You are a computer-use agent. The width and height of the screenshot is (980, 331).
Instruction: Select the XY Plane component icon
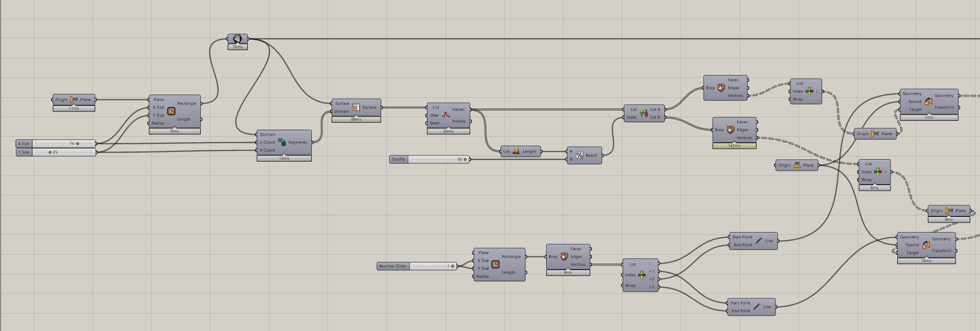(x=797, y=165)
